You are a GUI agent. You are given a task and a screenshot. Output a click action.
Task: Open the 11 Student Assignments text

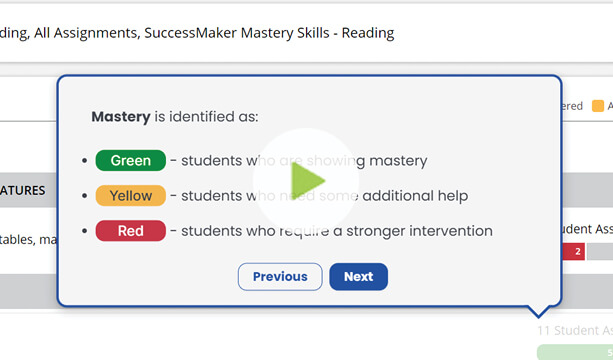point(575,331)
